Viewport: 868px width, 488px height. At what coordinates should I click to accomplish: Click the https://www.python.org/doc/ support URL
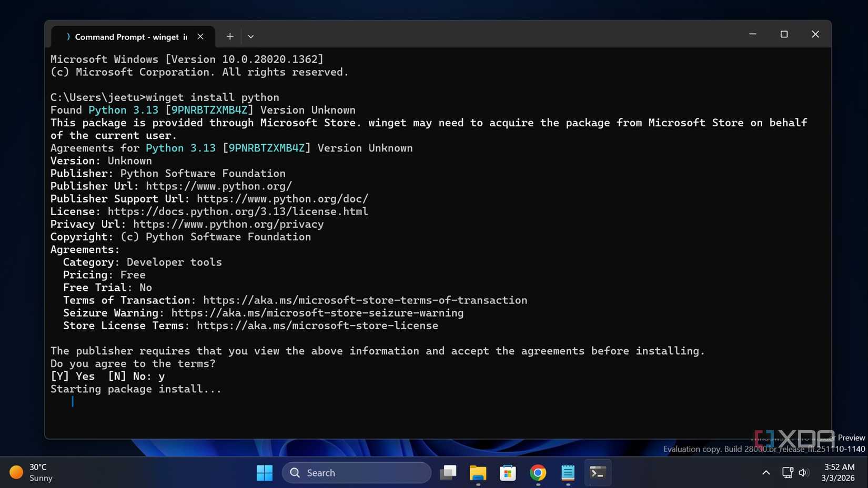pos(282,199)
